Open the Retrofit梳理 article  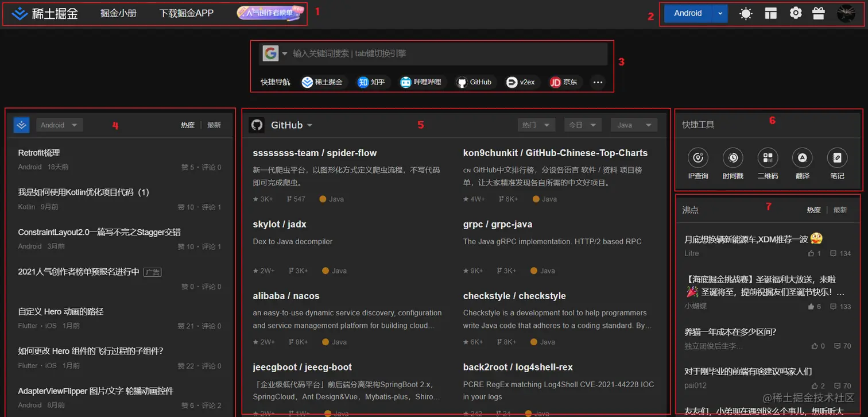coord(39,153)
